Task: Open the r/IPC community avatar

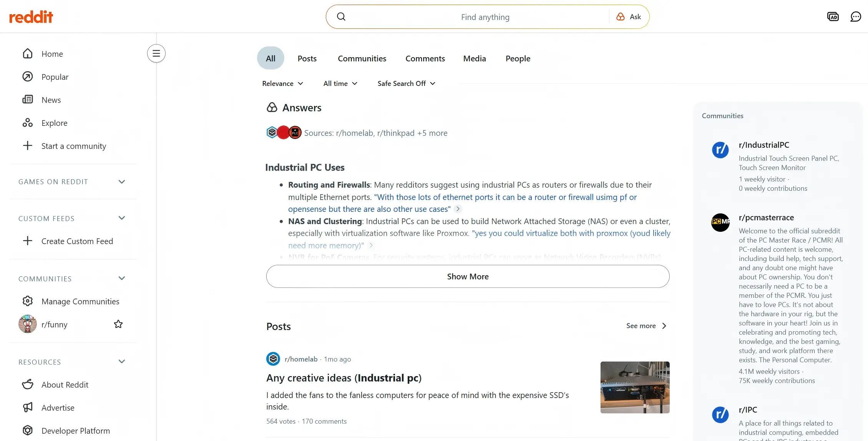Action: click(720, 415)
